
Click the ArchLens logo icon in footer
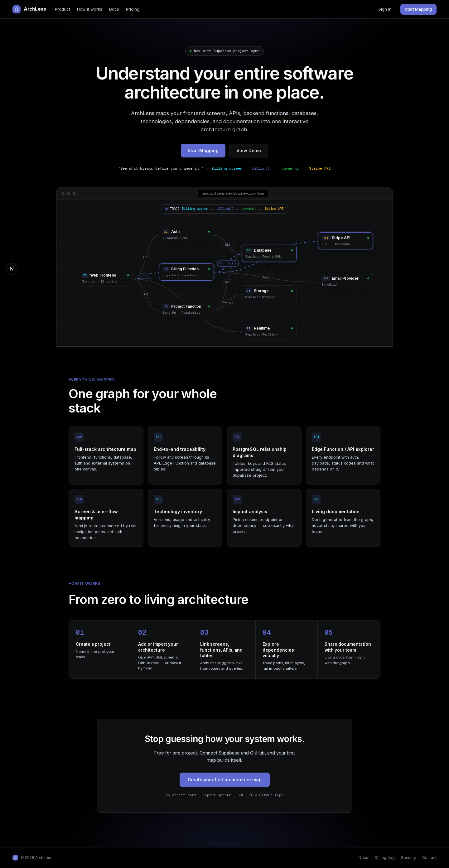coord(15,857)
